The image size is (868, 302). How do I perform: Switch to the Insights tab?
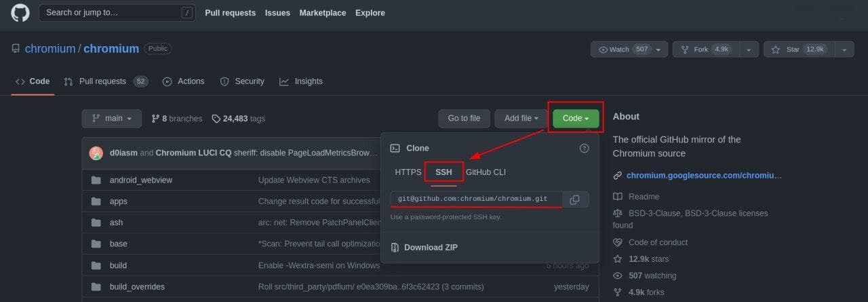pos(301,81)
